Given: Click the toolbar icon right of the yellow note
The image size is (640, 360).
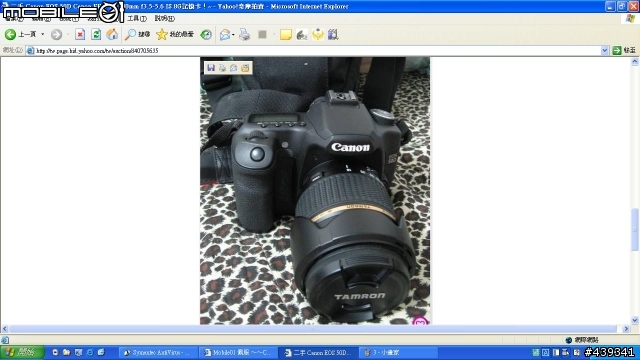Looking at the screenshot, I should 302,35.
